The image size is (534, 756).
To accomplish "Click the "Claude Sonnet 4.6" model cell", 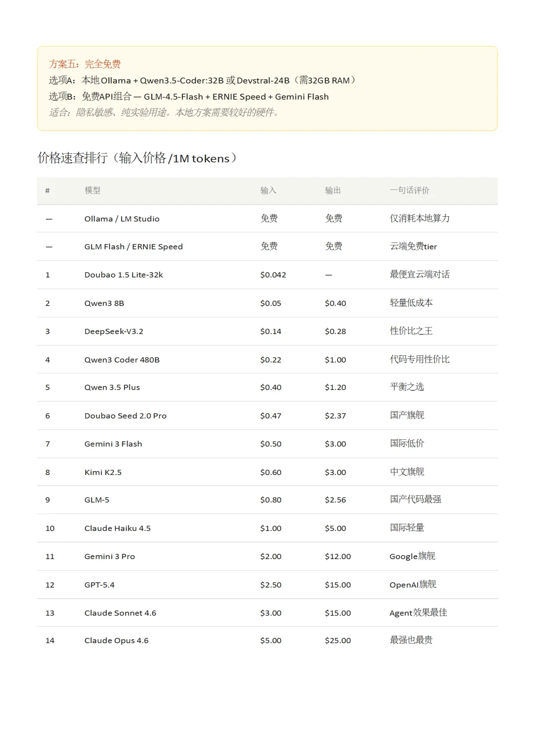I will 120,613.
